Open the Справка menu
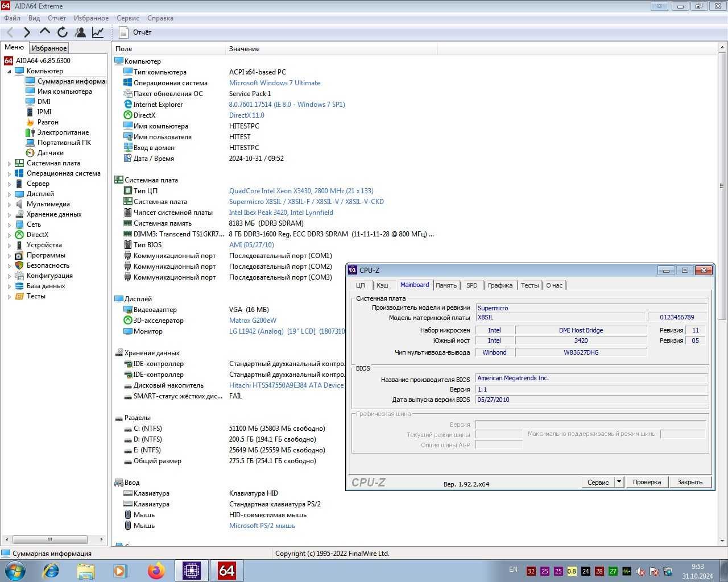 click(x=160, y=18)
